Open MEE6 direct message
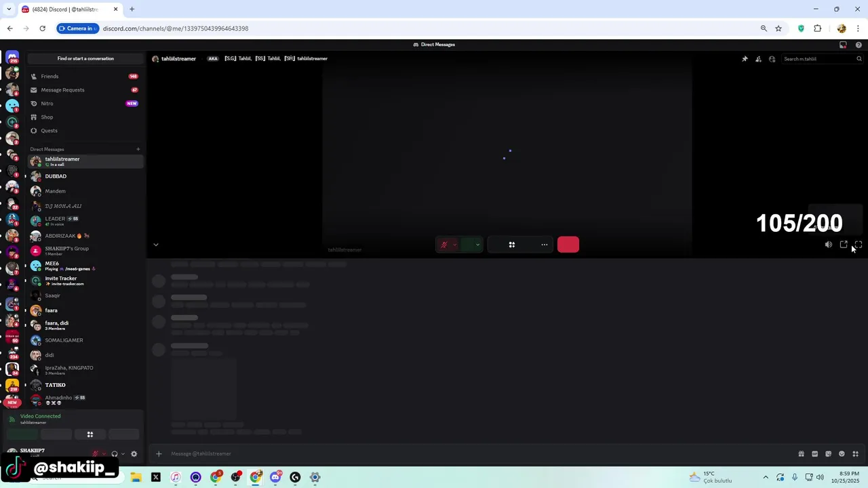This screenshot has width=868, height=488. click(x=85, y=266)
